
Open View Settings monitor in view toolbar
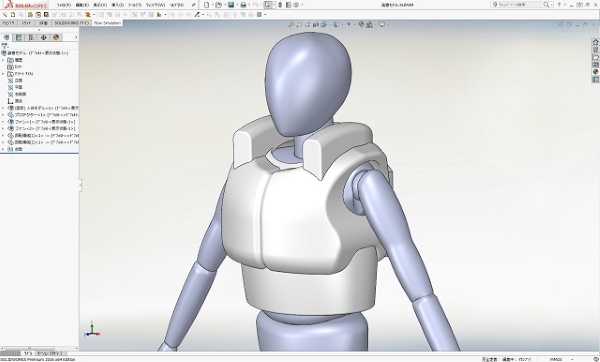[x=382, y=24]
